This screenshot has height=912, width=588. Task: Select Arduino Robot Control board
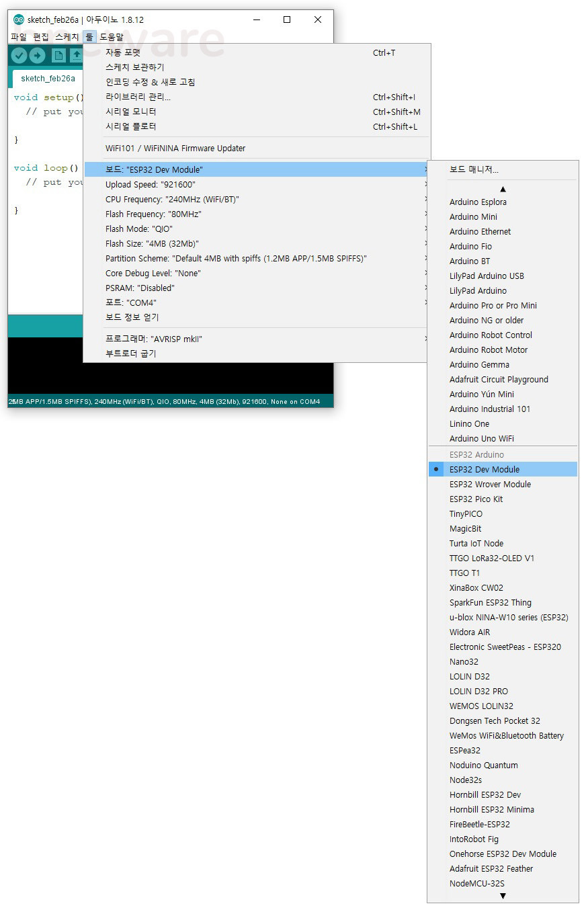pos(503,335)
